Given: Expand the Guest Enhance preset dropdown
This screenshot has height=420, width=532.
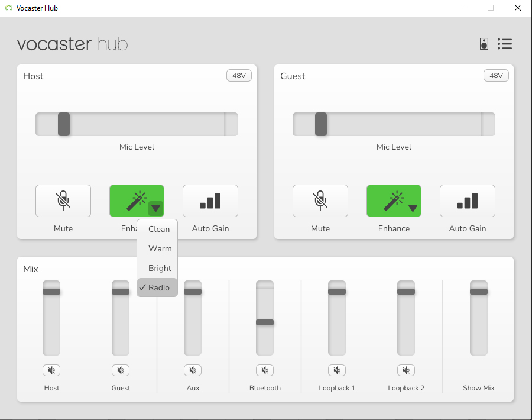Looking at the screenshot, I should coord(413,208).
